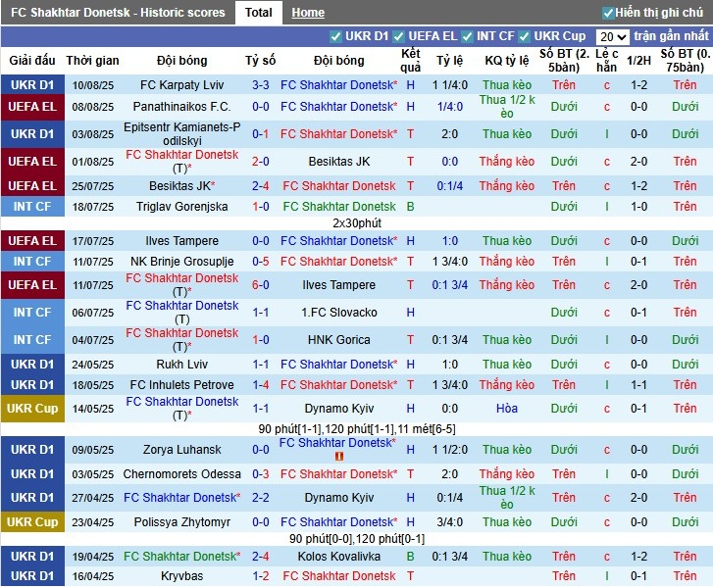Toggle the INT CF filter checkbox

click(x=468, y=36)
